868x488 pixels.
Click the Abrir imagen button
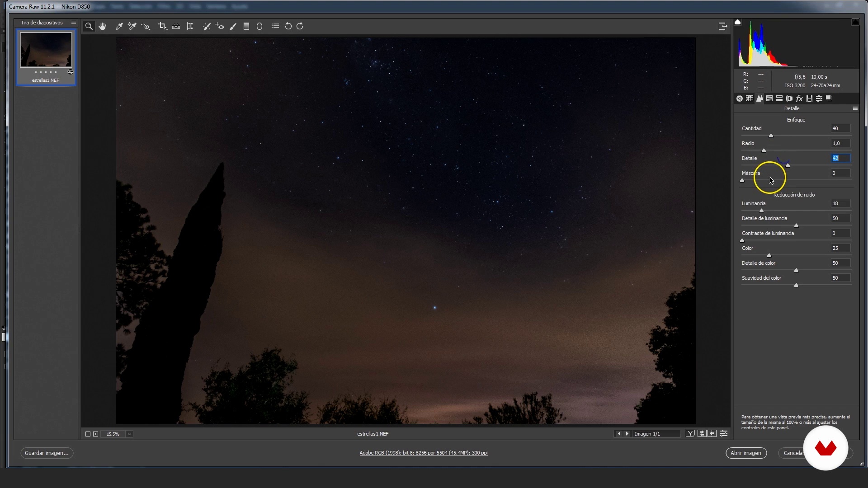point(746,453)
